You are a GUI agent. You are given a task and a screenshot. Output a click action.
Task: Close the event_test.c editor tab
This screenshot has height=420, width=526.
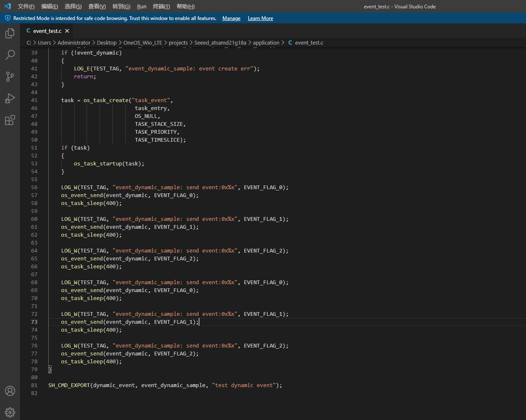point(67,31)
